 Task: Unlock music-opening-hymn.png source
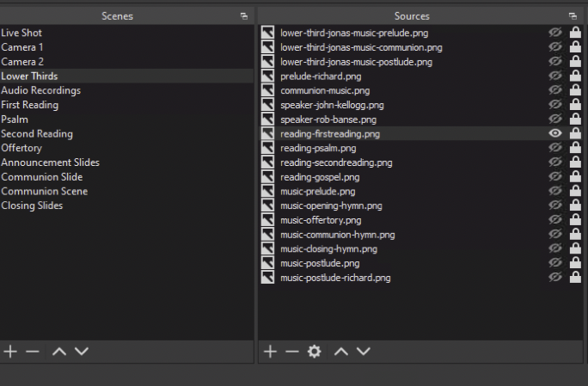[575, 205]
